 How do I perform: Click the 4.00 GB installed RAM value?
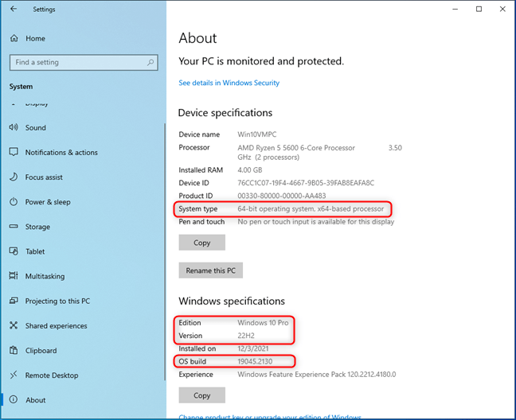250,170
